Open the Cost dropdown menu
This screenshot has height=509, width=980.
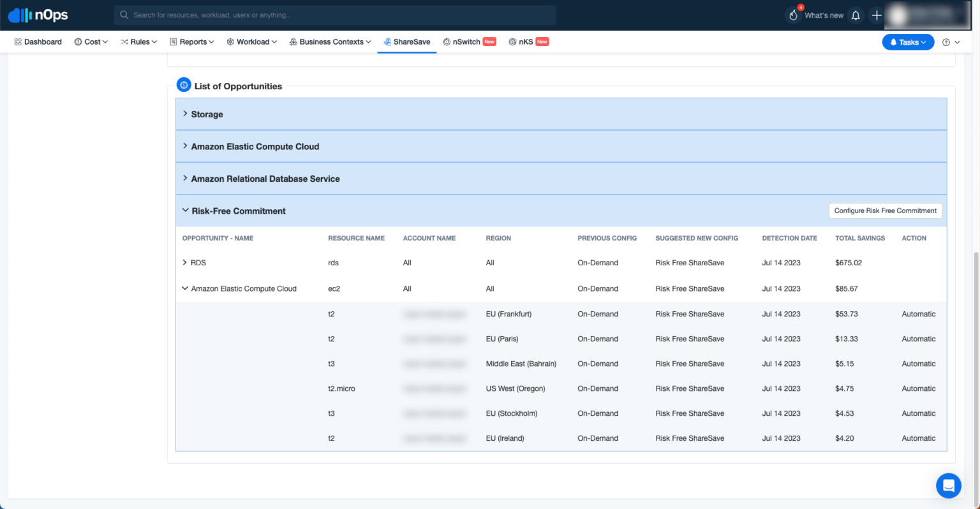click(x=91, y=41)
